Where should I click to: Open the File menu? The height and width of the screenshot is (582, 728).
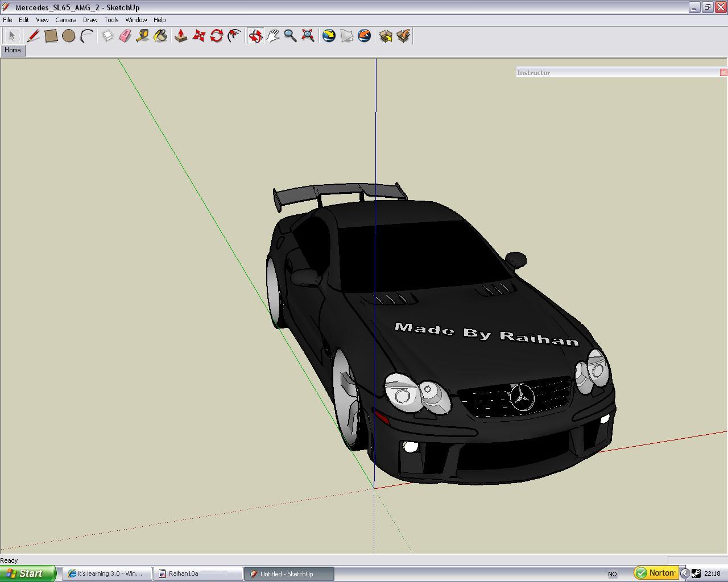(x=7, y=20)
